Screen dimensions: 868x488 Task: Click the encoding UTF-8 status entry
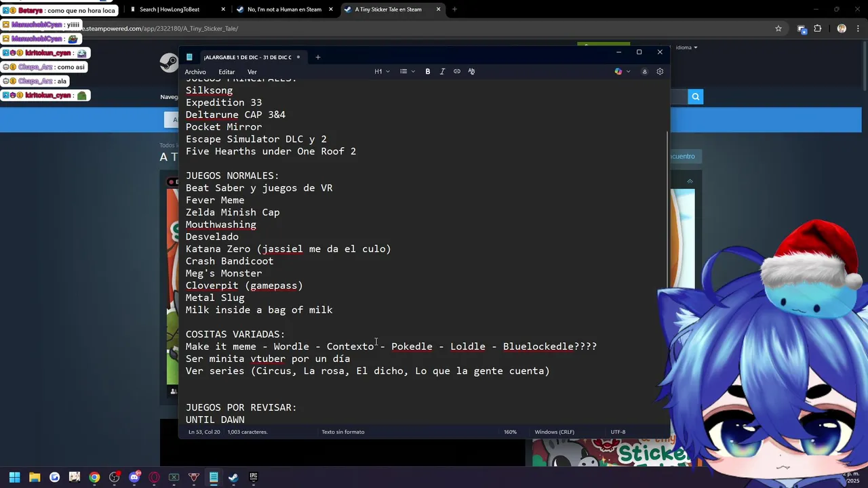point(618,432)
